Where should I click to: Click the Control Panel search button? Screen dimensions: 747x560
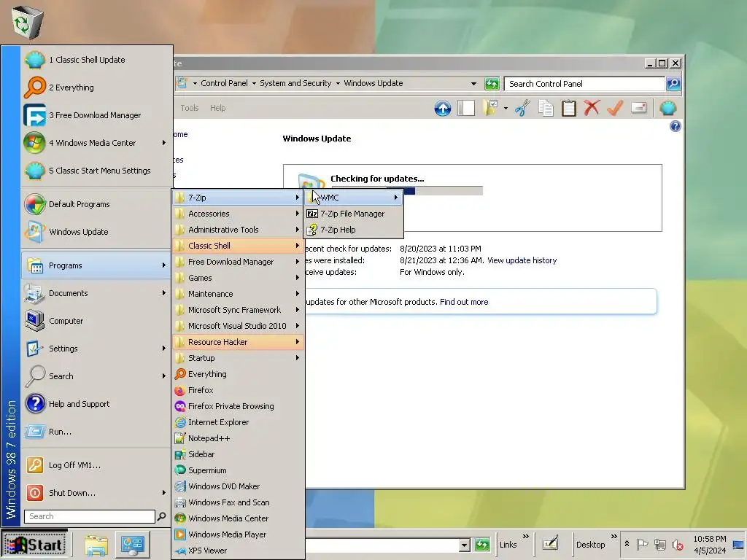673,84
